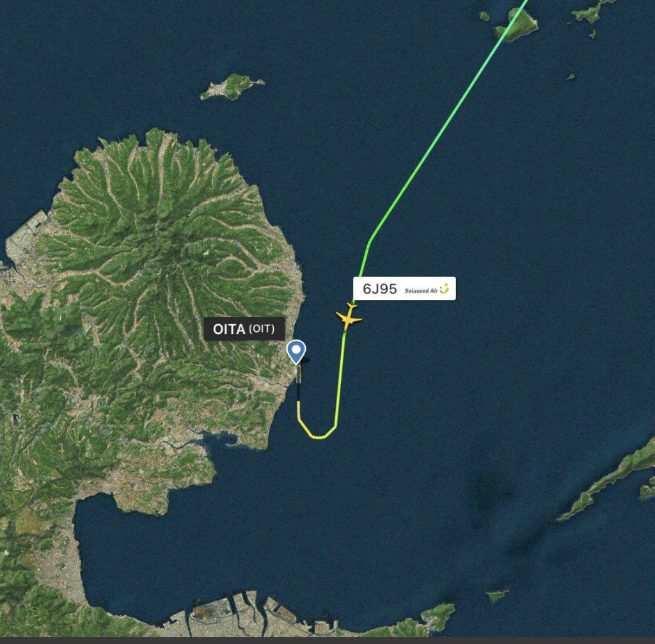Click the bend where the green track turns south
This screenshot has height=644, width=655.
369,243
